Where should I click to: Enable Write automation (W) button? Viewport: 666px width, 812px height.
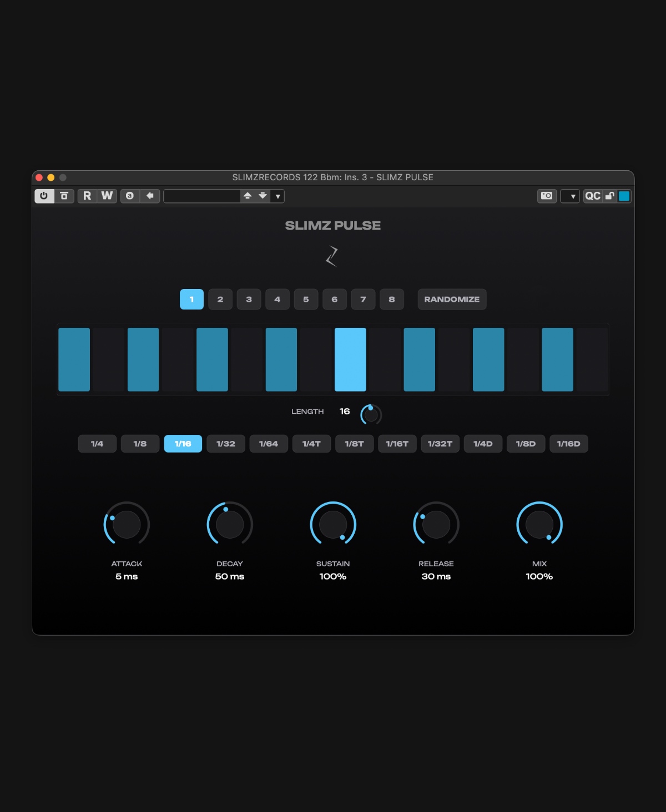tap(107, 196)
